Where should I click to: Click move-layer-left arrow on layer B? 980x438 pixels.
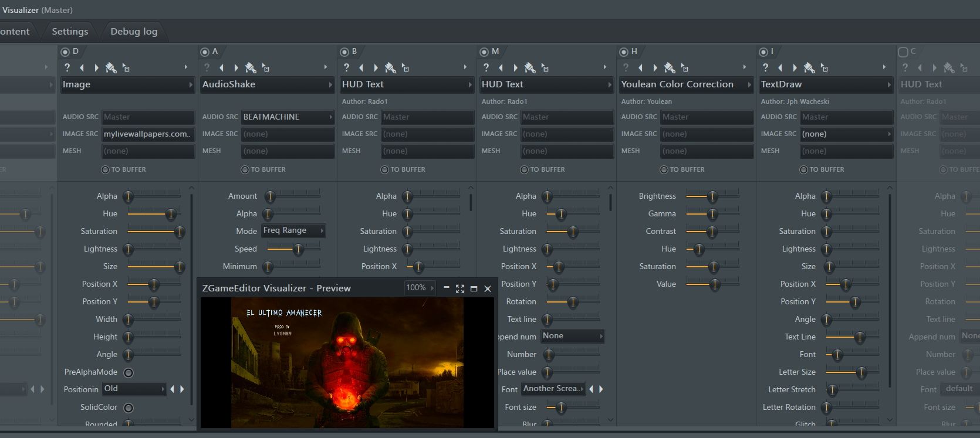click(x=361, y=67)
